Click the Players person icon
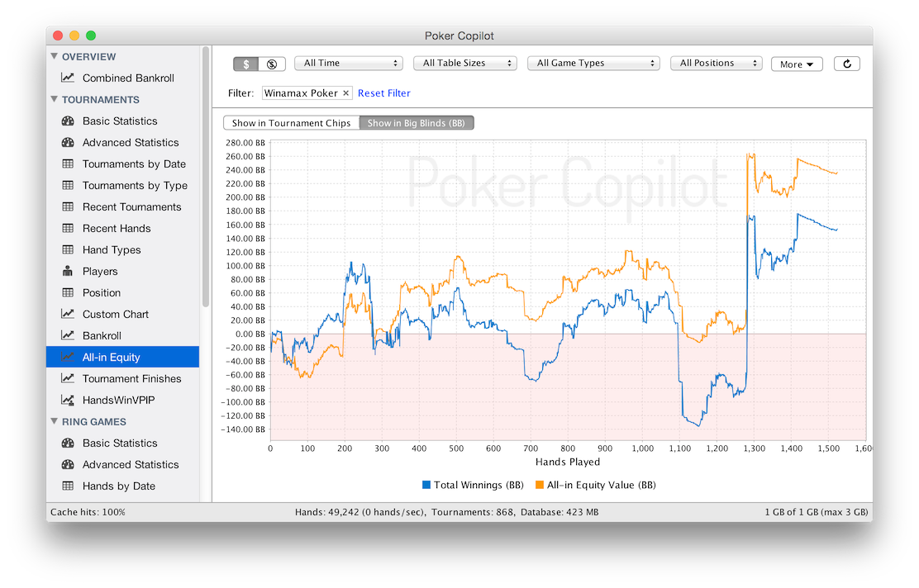 point(68,271)
